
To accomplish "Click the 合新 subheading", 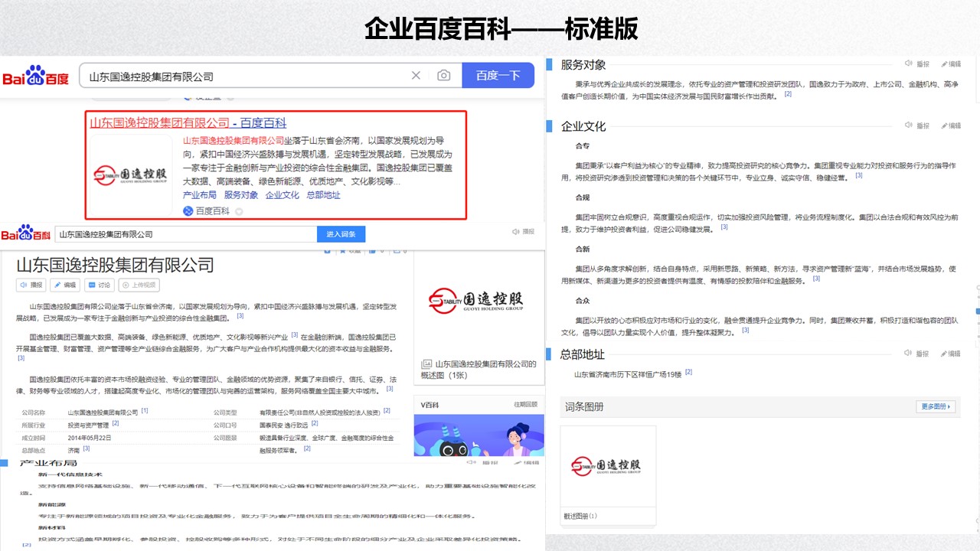I will [583, 249].
